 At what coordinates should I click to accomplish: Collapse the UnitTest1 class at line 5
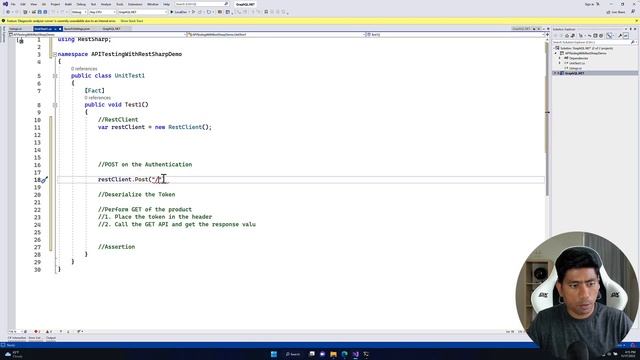55,76
